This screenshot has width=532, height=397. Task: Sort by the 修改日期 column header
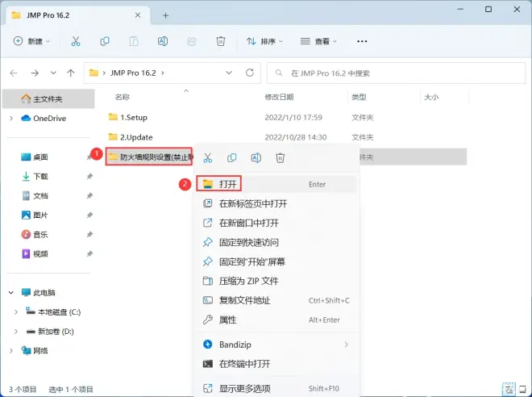click(279, 97)
